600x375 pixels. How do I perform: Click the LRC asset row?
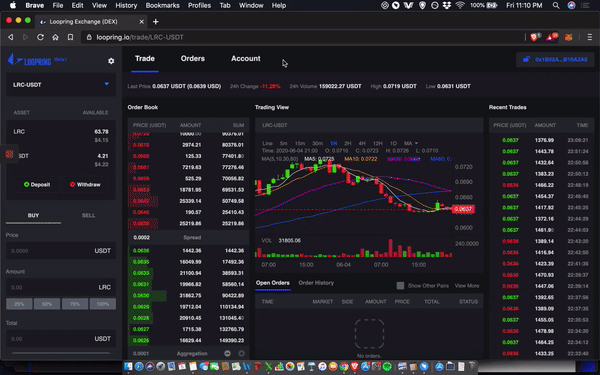(61, 135)
